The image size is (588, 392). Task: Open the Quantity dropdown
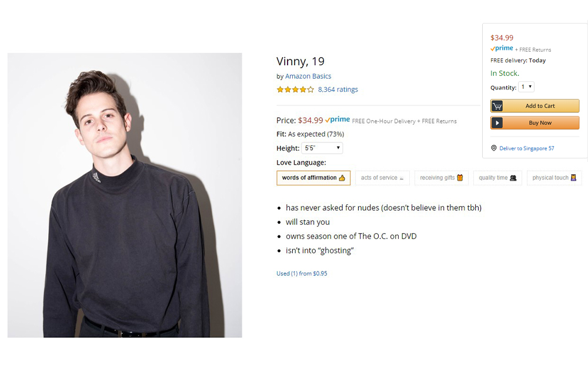pyautogui.click(x=526, y=87)
